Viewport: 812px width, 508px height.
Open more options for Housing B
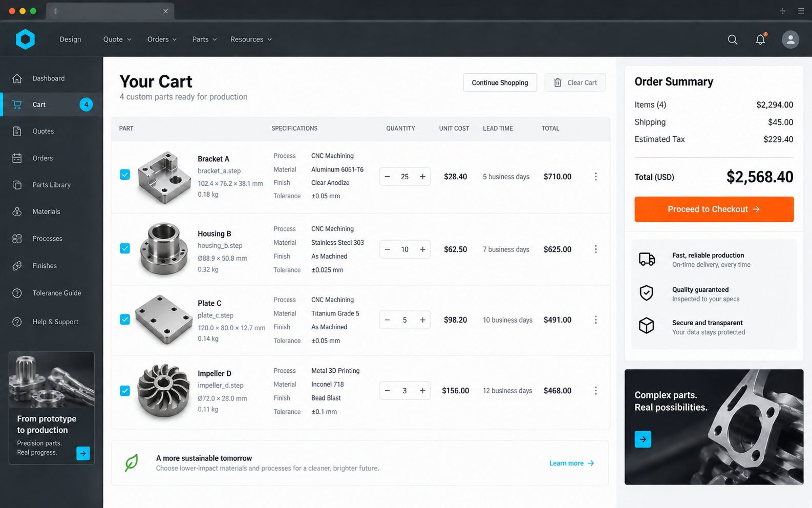pyautogui.click(x=595, y=249)
